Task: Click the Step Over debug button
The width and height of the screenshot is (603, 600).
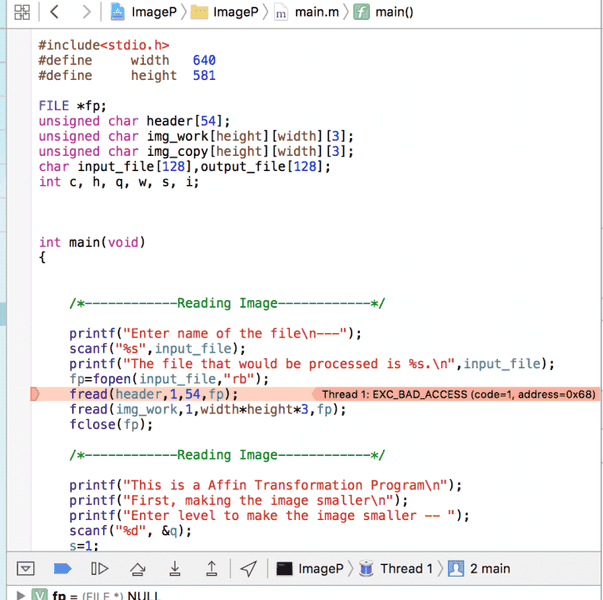Action: 138,568
